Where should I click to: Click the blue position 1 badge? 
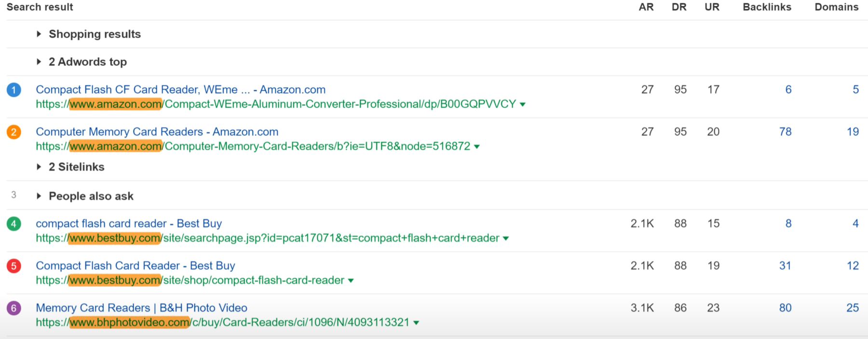14,90
